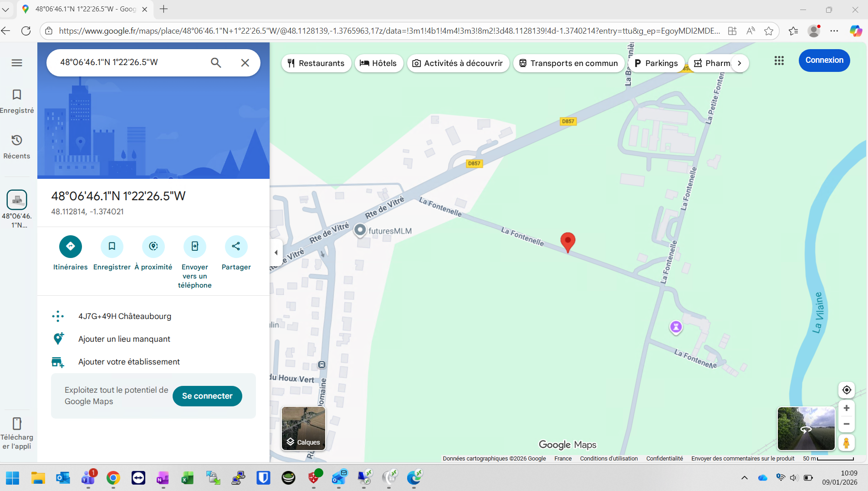Image resolution: width=868 pixels, height=491 pixels.
Task: Select Transports en commun chip
Action: coord(569,63)
